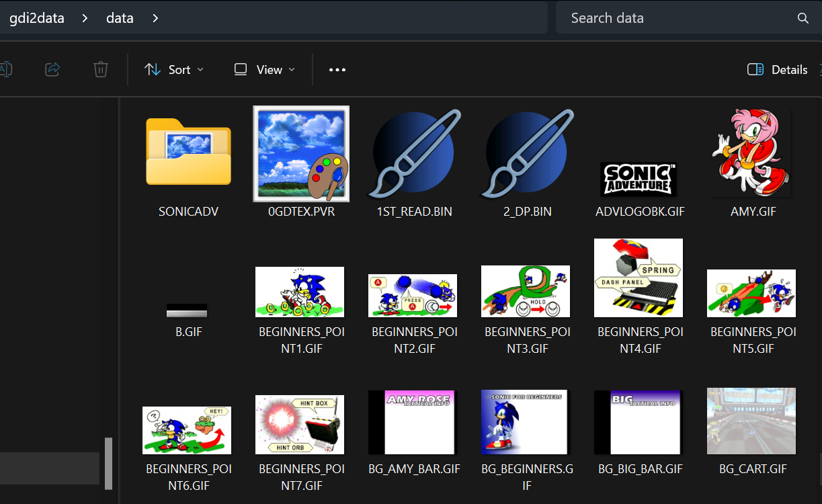The height and width of the screenshot is (504, 822).
Task: Click the search magnifier icon
Action: click(x=803, y=18)
